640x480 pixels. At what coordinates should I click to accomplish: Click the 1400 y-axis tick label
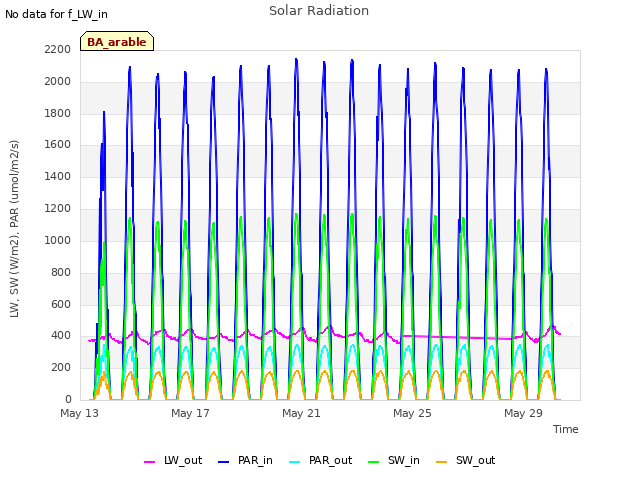click(x=58, y=176)
